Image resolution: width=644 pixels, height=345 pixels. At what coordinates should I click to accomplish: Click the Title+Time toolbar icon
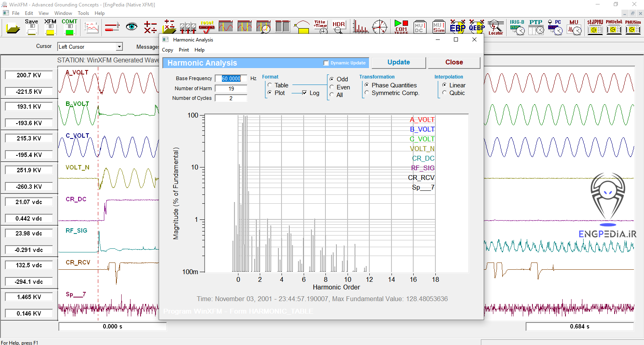[320, 27]
